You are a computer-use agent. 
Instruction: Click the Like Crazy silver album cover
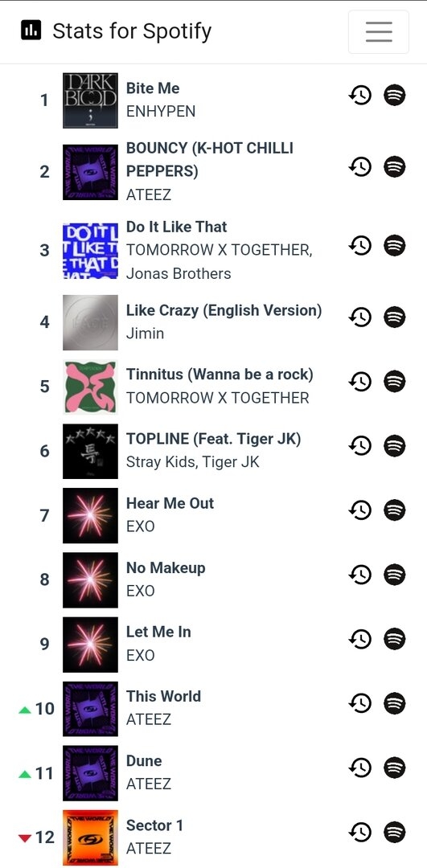[x=90, y=322]
